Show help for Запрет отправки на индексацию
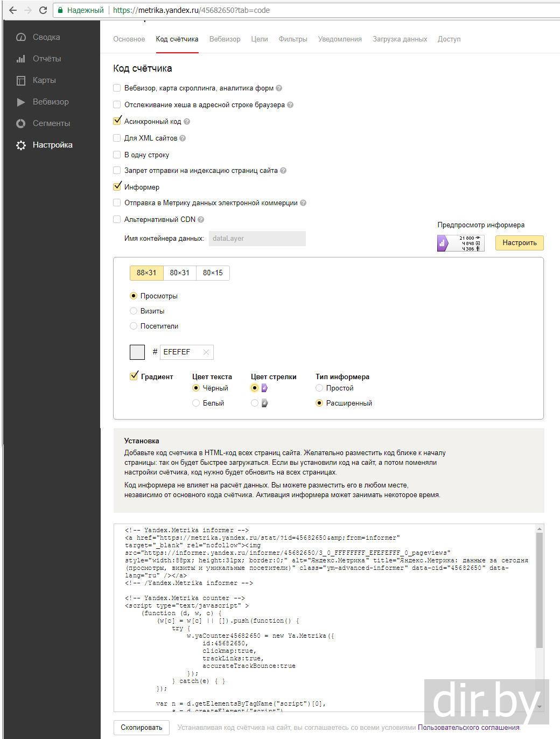 (x=283, y=171)
